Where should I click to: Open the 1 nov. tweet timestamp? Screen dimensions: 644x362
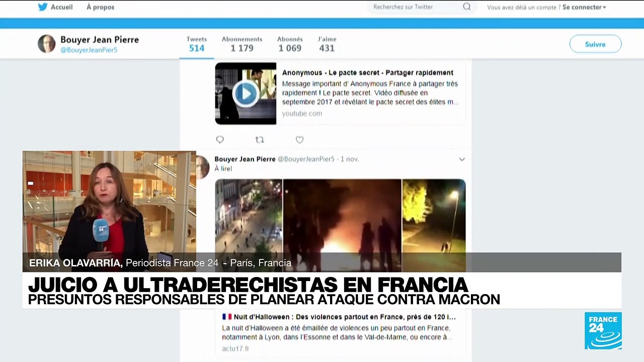[350, 159]
